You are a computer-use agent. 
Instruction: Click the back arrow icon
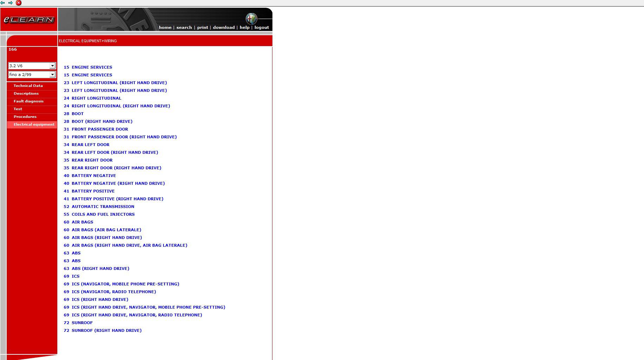click(3, 3)
